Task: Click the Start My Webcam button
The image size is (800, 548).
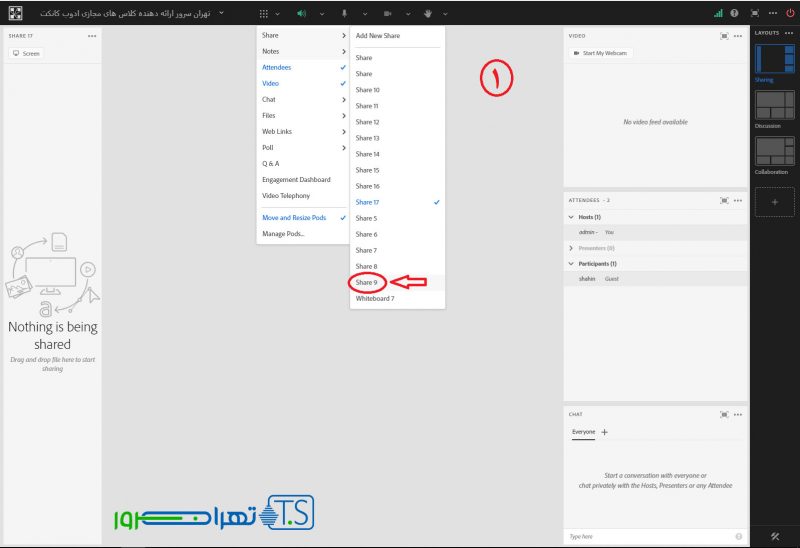Action: click(x=601, y=53)
